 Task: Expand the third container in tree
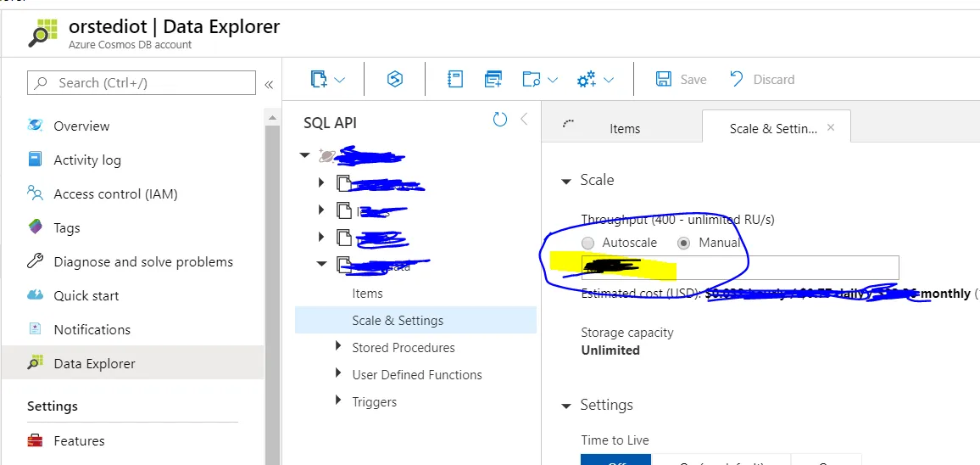coord(321,237)
